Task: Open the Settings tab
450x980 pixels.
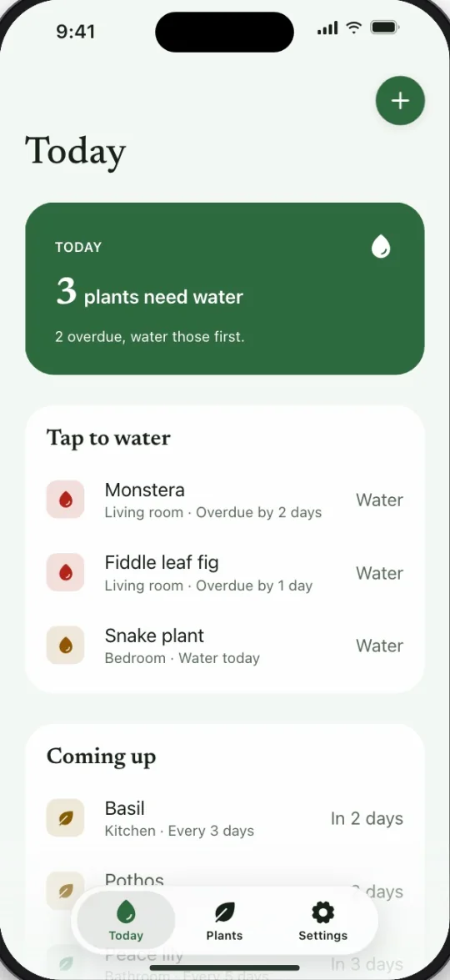Action: point(322,921)
